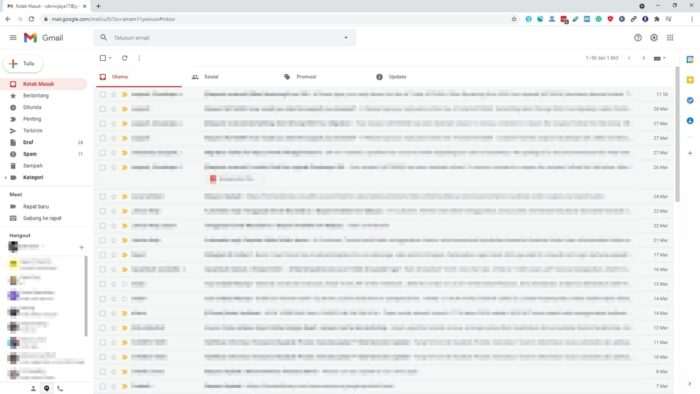The height and width of the screenshot is (394, 700).
Task: Expand the select-all dropdown arrow
Action: pos(110,58)
